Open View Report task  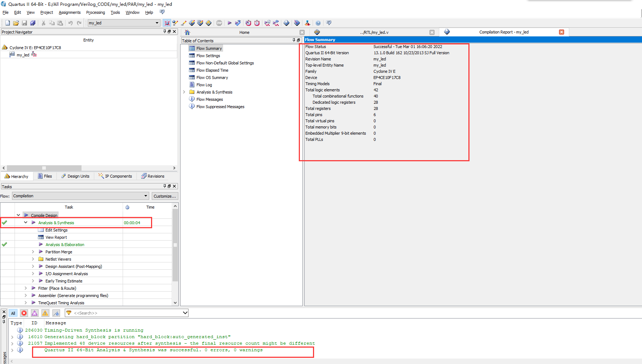tap(56, 237)
